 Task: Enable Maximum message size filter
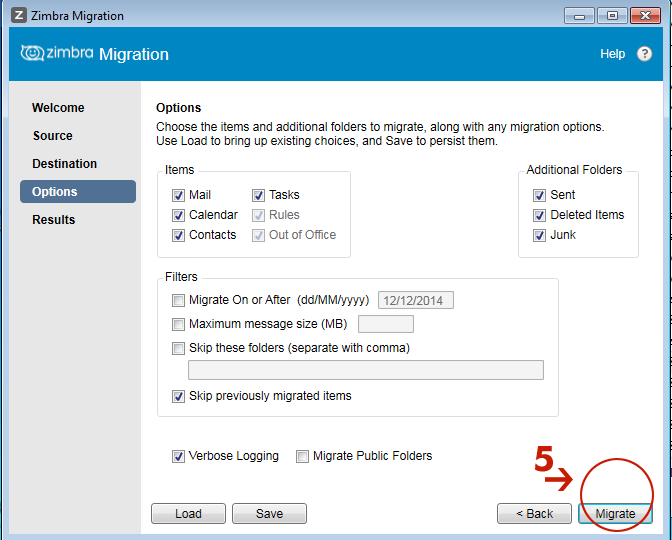178,324
